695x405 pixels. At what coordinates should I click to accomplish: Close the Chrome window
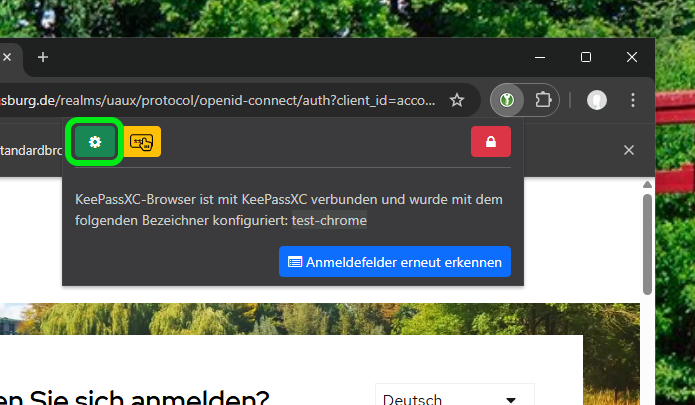click(632, 57)
